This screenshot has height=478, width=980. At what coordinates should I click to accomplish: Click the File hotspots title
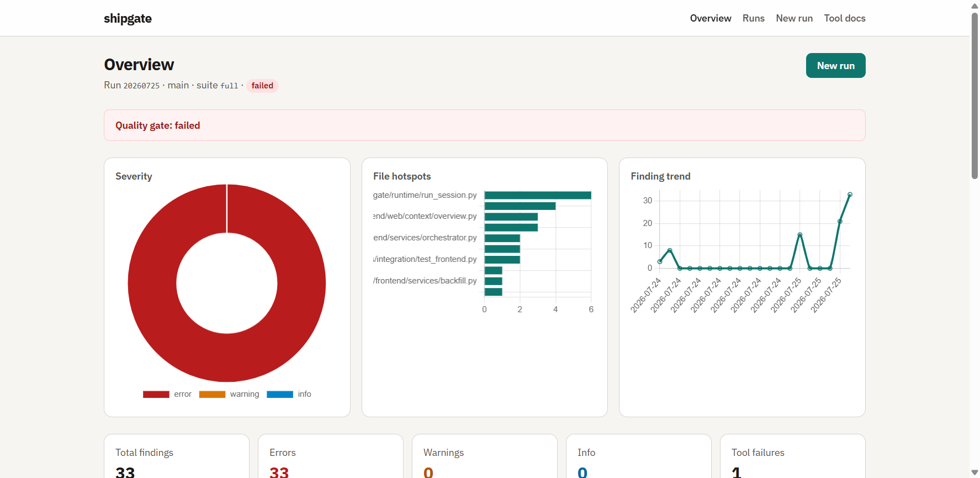click(402, 176)
